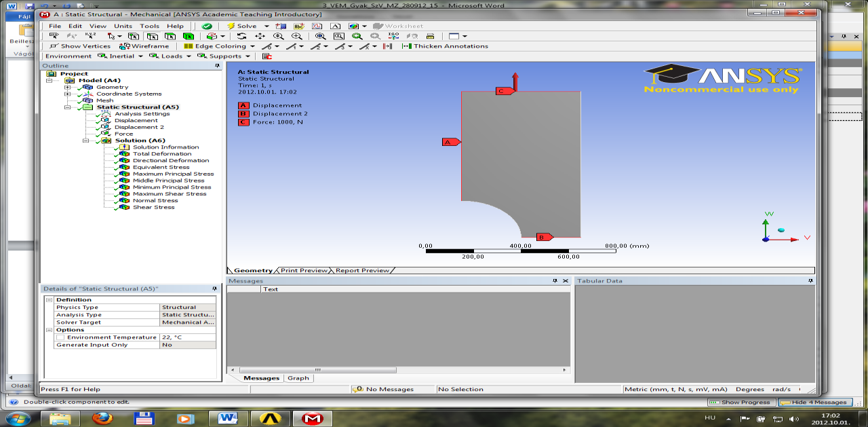Screen dimensions: 868x427
Task: Select Analysis Settings in the outline
Action: [x=142, y=114]
